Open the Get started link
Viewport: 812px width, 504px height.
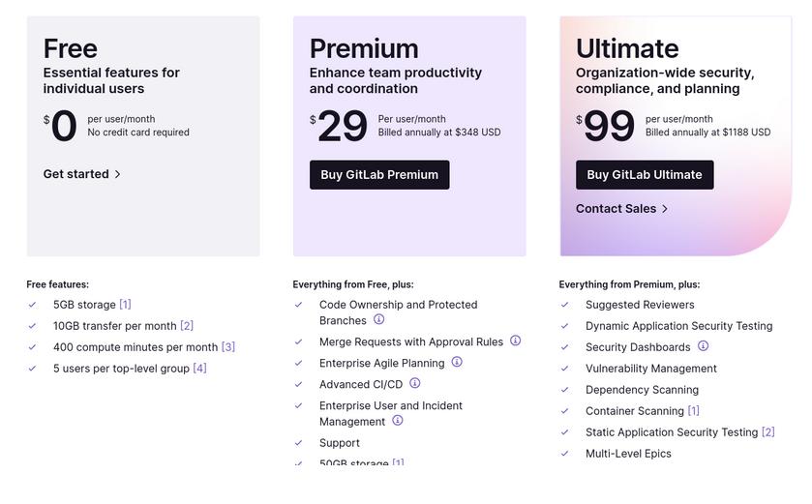(x=76, y=174)
